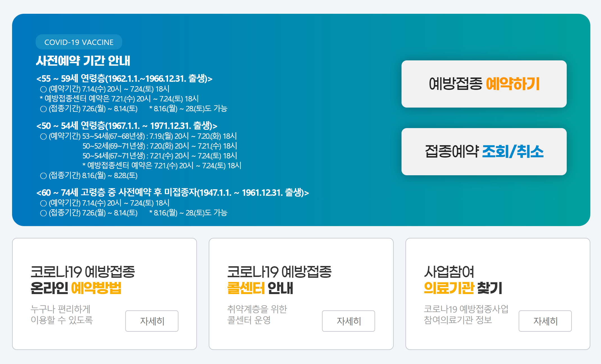Click the 55 ~ 59세 연령층 heading
Screen dimensions: 601x364
(x=124, y=79)
